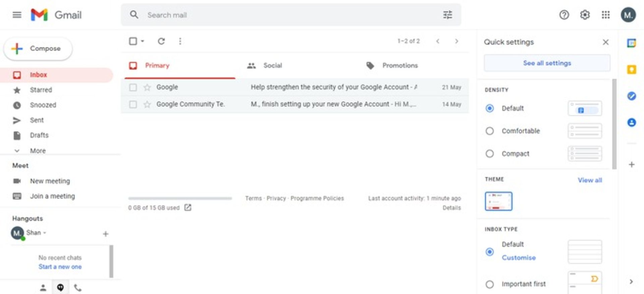The image size is (644, 294).
Task: Click the See all settings button
Action: pos(547,63)
